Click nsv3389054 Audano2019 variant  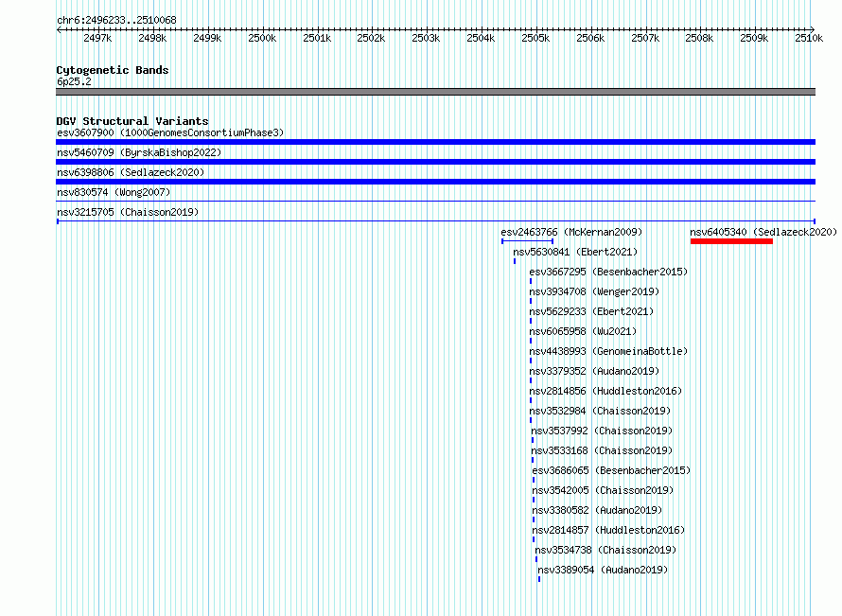[x=603, y=570]
